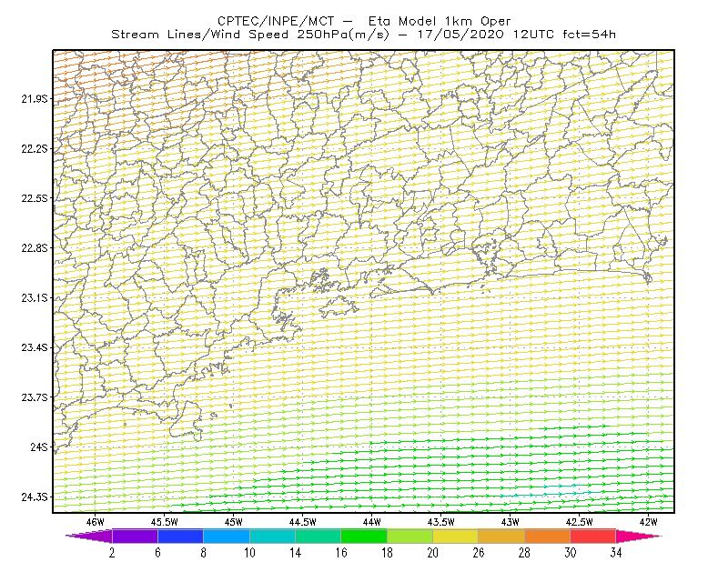The image size is (728, 562).
Task: Click the color bar value '18'
Action: 387,553
